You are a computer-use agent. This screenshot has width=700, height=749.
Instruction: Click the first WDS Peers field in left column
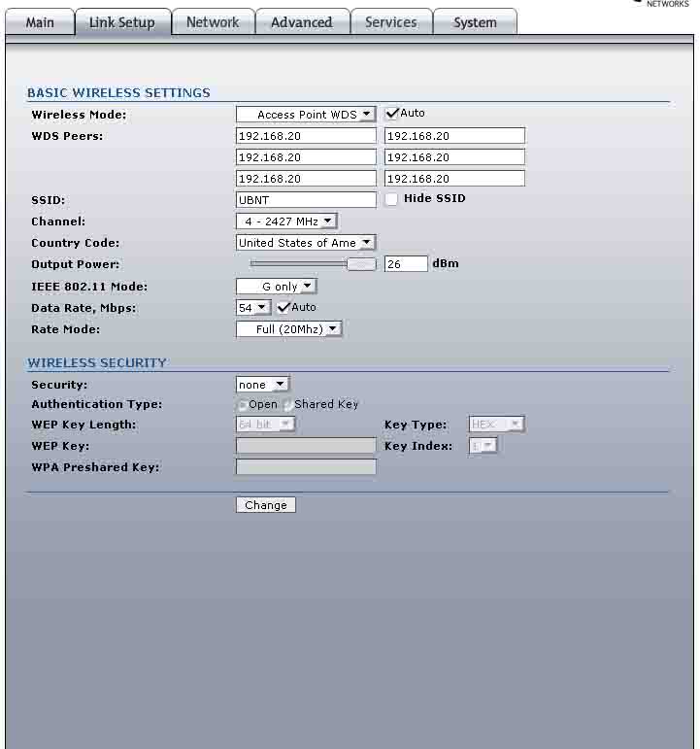tap(306, 136)
